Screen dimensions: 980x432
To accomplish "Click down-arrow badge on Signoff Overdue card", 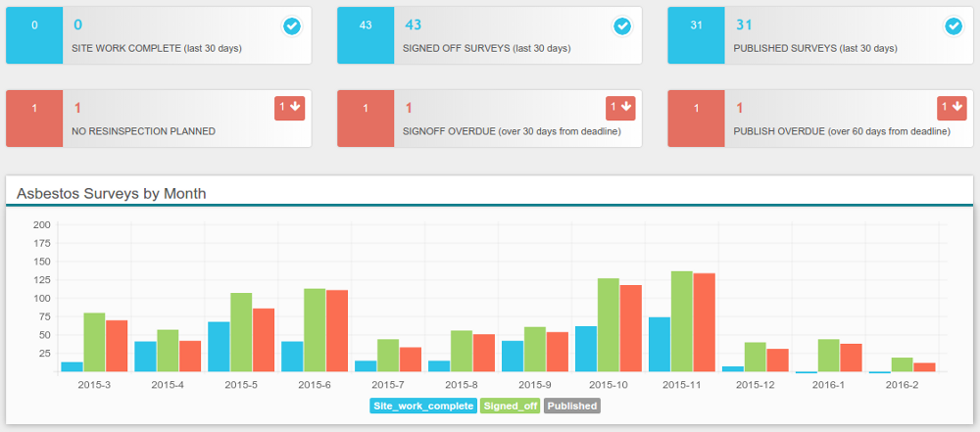I will (621, 107).
